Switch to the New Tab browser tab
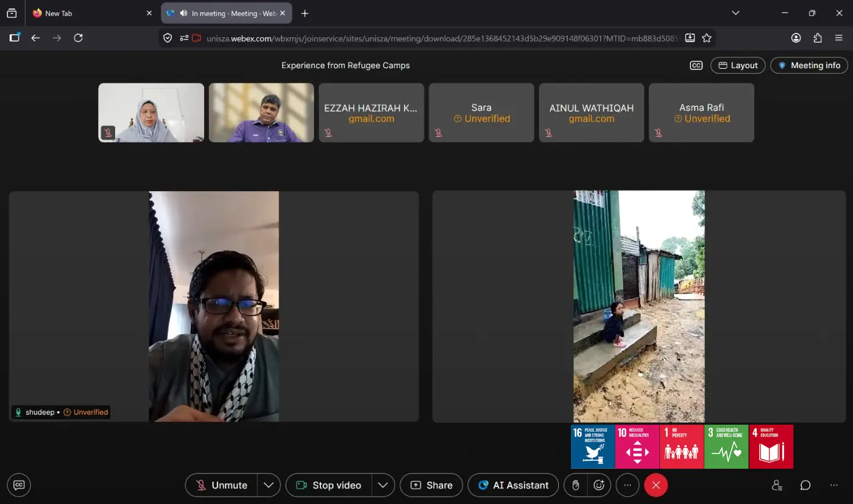This screenshot has height=504, width=853. tap(91, 13)
